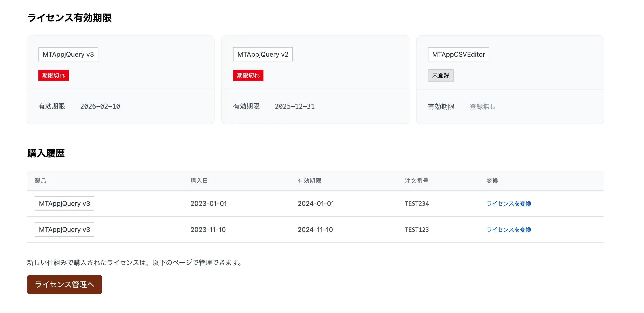This screenshot has height=313, width=644.
Task: Click MTAppjQuery v3 tag in TEST234 row
Action: click(x=64, y=203)
